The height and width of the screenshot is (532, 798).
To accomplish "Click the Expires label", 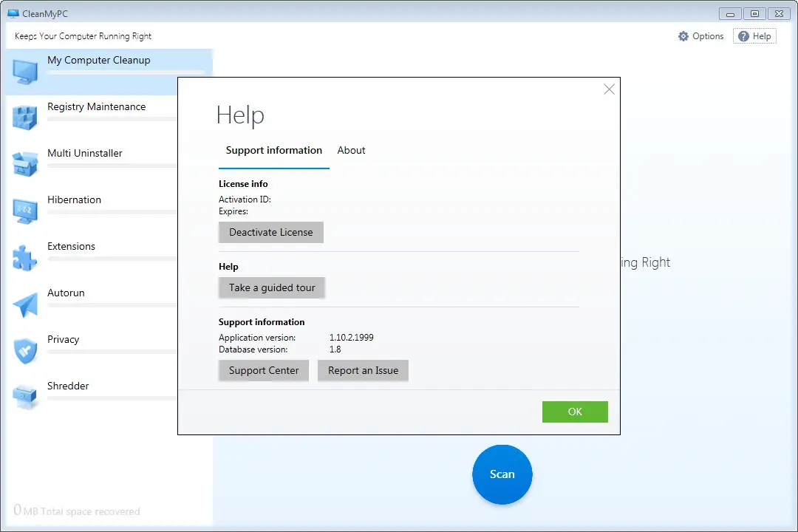I will click(233, 211).
